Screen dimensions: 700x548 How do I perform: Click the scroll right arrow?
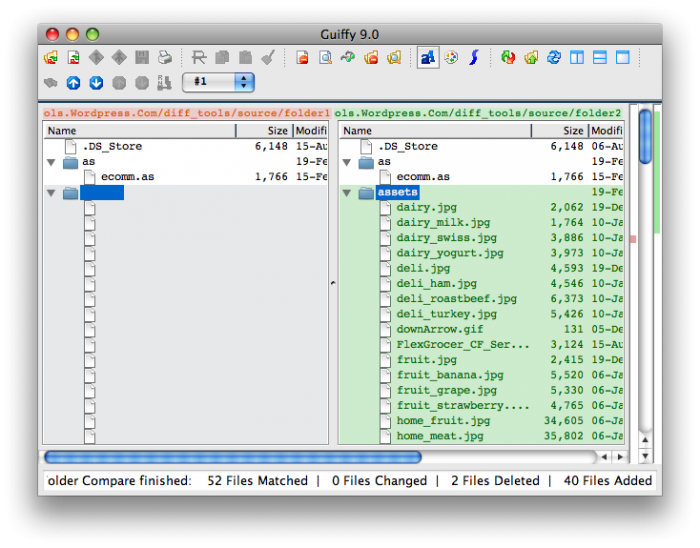pyautogui.click(x=620, y=457)
